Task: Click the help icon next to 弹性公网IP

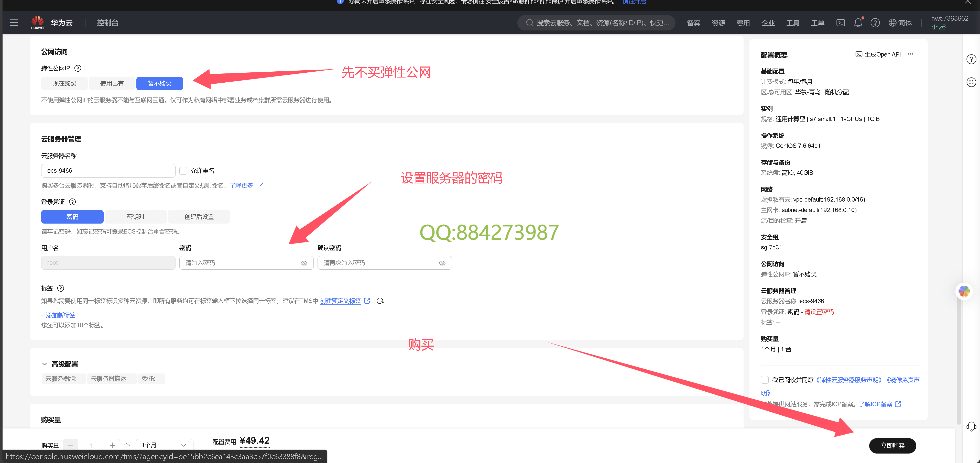Action: click(78, 68)
